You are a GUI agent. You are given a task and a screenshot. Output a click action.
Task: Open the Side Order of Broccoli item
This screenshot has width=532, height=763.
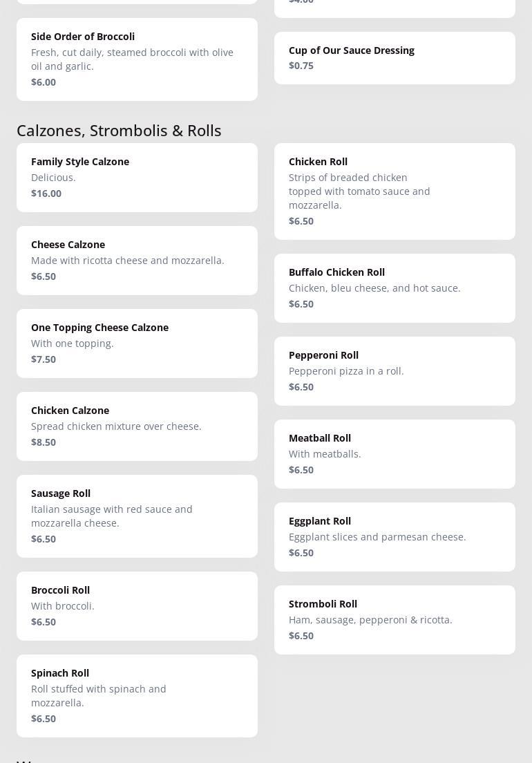point(137,59)
